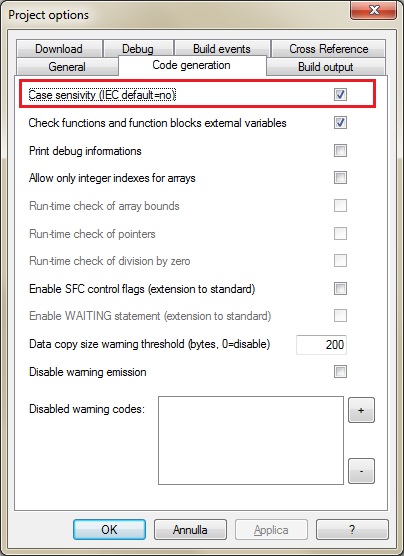Toggle the Case sensivity checkbox
Image resolution: width=404 pixels, height=556 pixels.
click(x=340, y=95)
